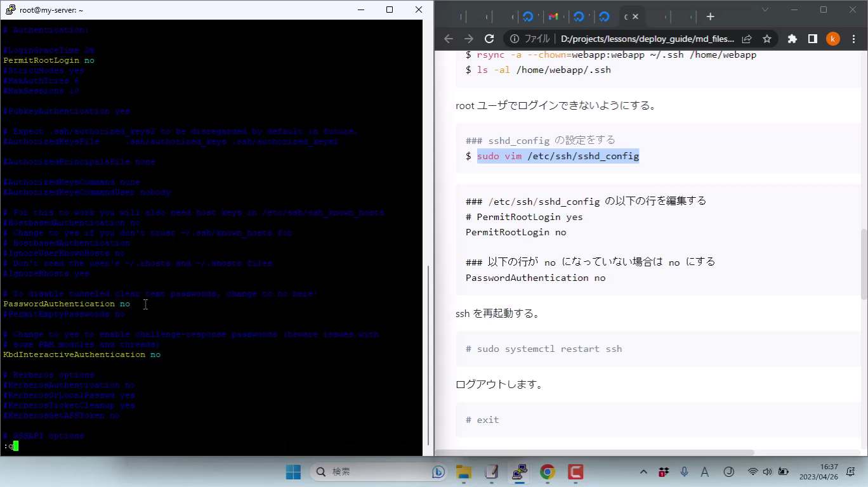868x487 pixels.
Task: Toggle the Chrome side panel
Action: pos(812,39)
